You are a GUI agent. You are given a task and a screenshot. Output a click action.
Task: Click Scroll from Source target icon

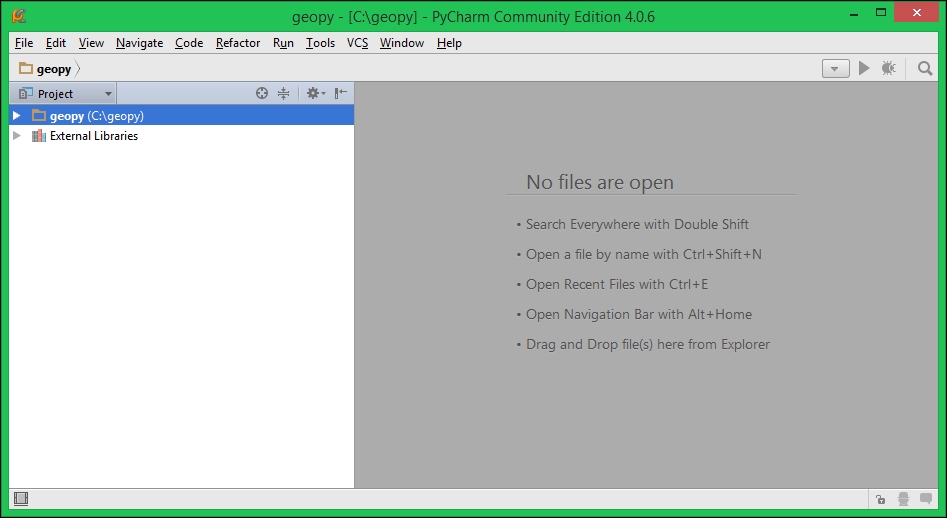click(x=262, y=93)
